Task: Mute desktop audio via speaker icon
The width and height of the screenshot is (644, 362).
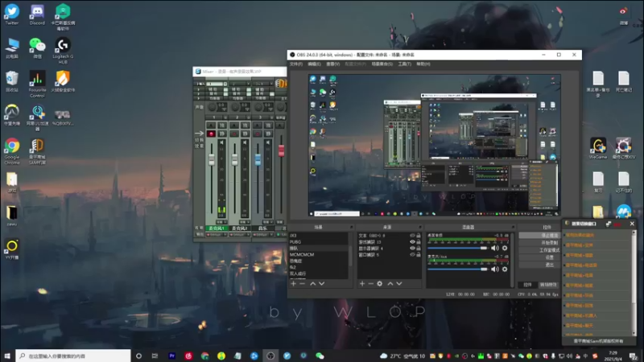Action: point(495,248)
